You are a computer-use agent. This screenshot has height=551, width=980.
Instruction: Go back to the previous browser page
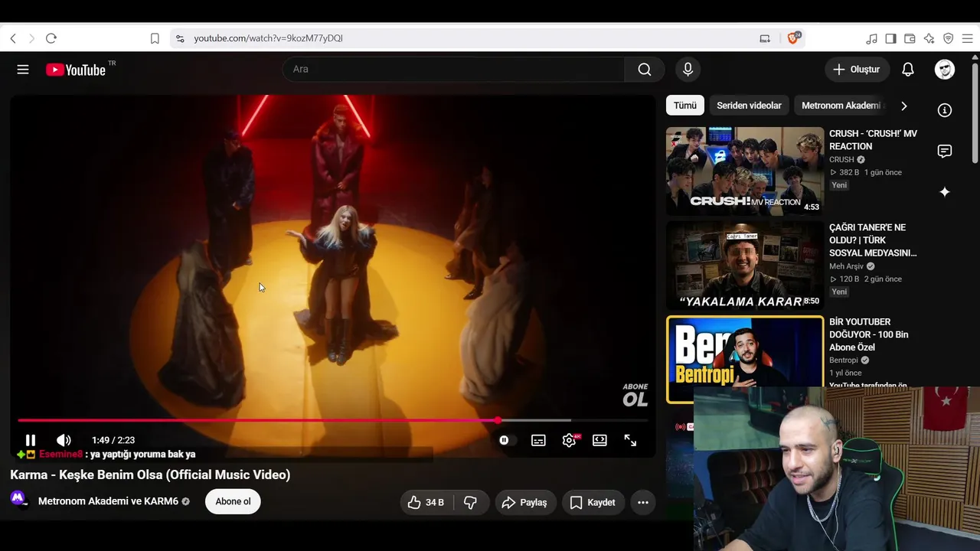pyautogui.click(x=13, y=38)
